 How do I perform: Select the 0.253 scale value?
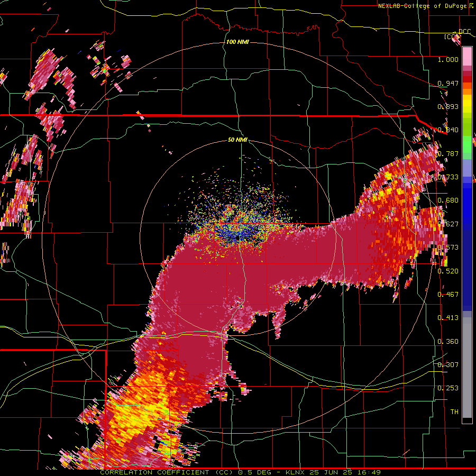point(448,388)
